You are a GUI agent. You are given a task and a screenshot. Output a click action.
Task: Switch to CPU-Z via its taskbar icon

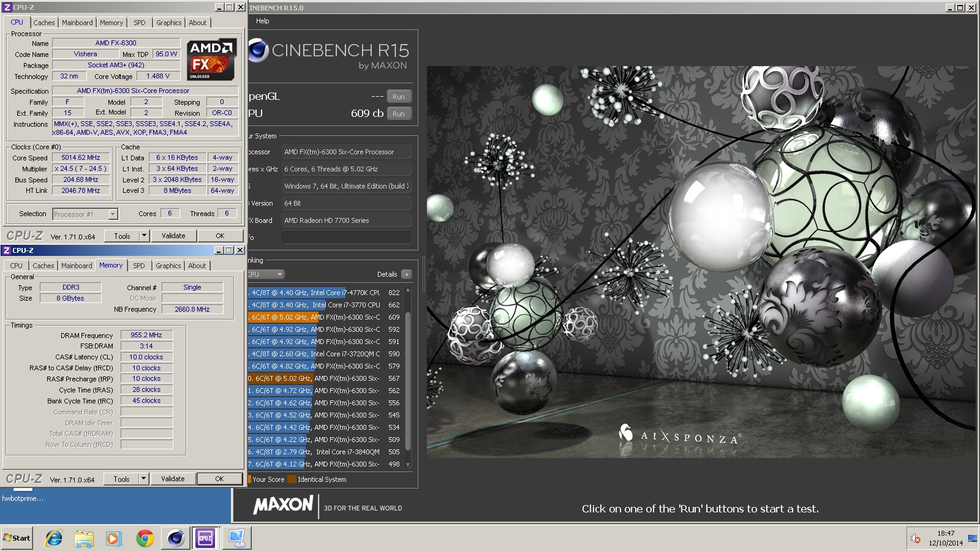click(205, 538)
